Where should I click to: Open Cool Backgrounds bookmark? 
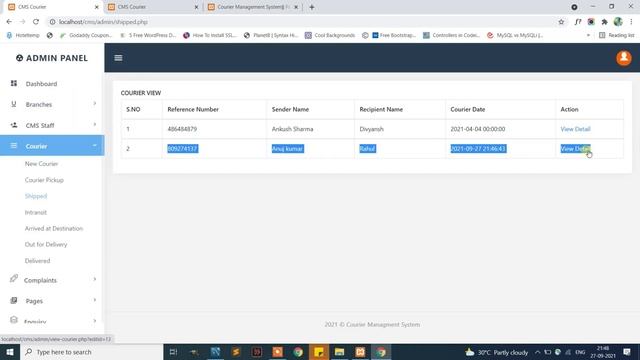[330, 35]
